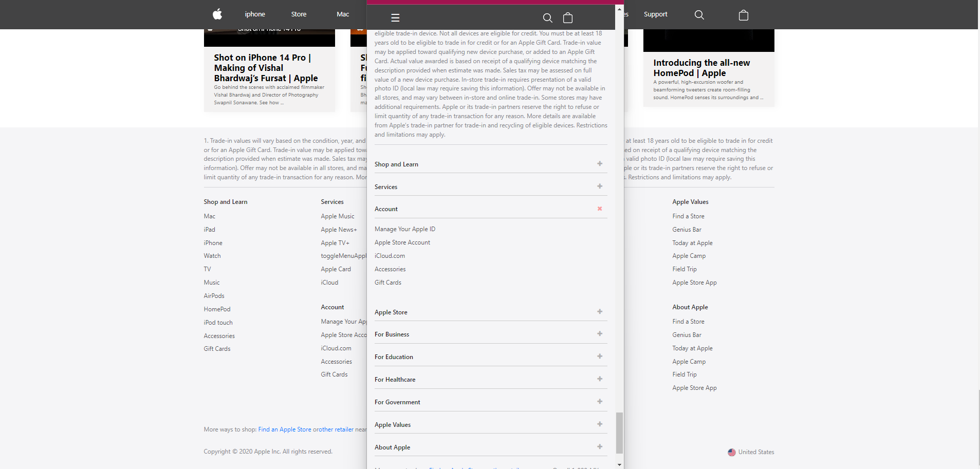Open the Support menu item

[x=655, y=14]
